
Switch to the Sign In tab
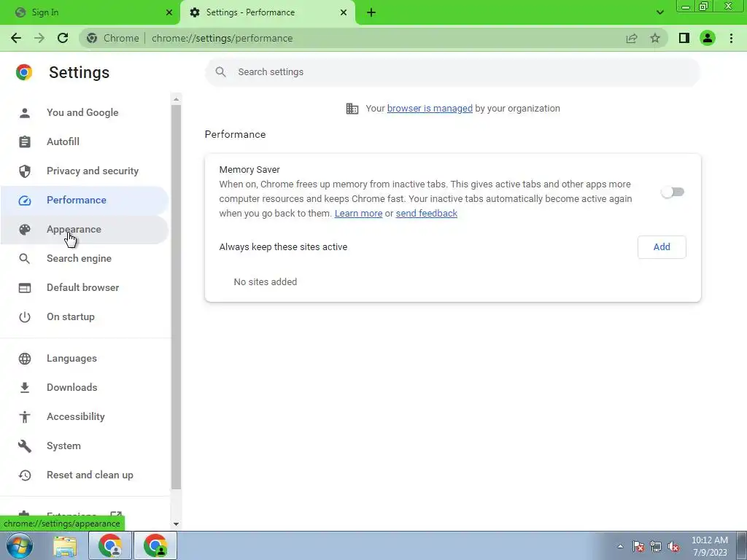(x=90, y=12)
